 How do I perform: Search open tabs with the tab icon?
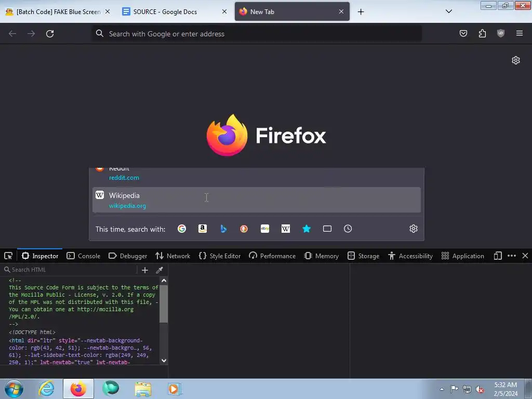327,229
